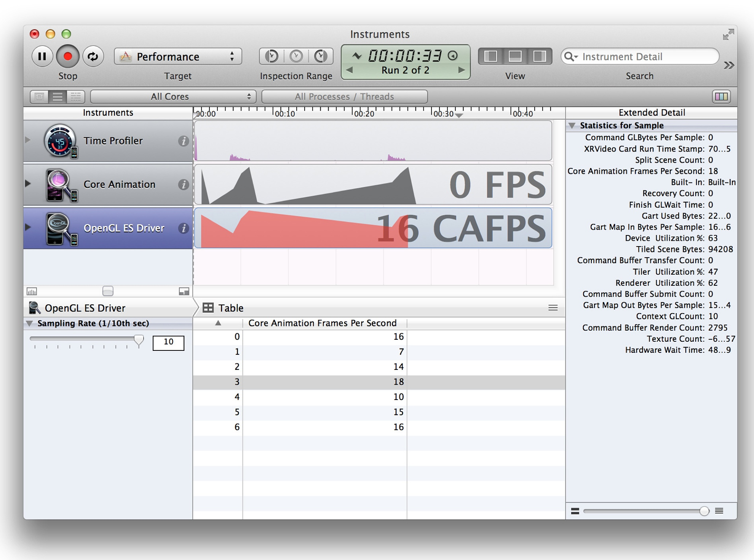Click the Renderer Utilization % statistic
Viewport: 754px width, 560px height.
coord(666,283)
